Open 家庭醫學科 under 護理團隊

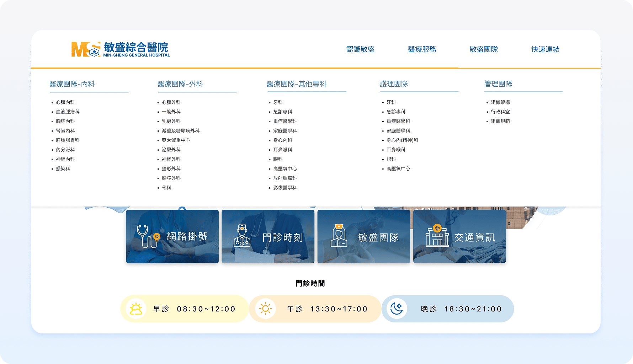pos(398,131)
